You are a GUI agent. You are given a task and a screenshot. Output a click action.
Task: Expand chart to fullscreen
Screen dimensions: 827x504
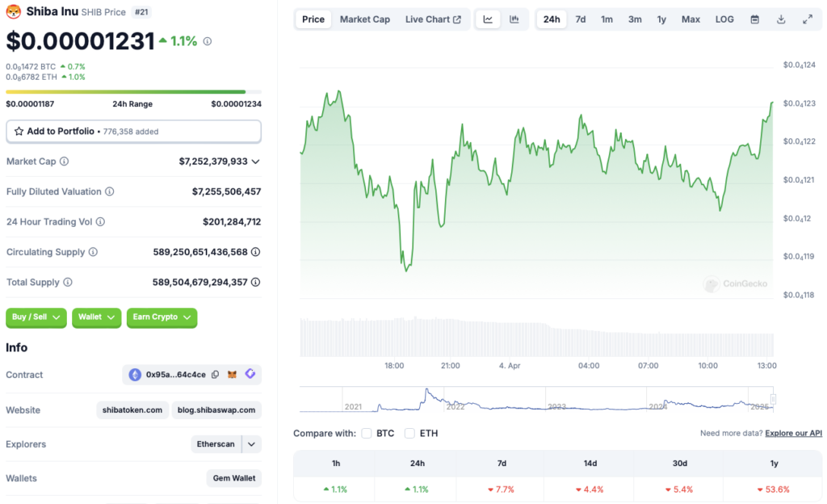[x=808, y=19]
